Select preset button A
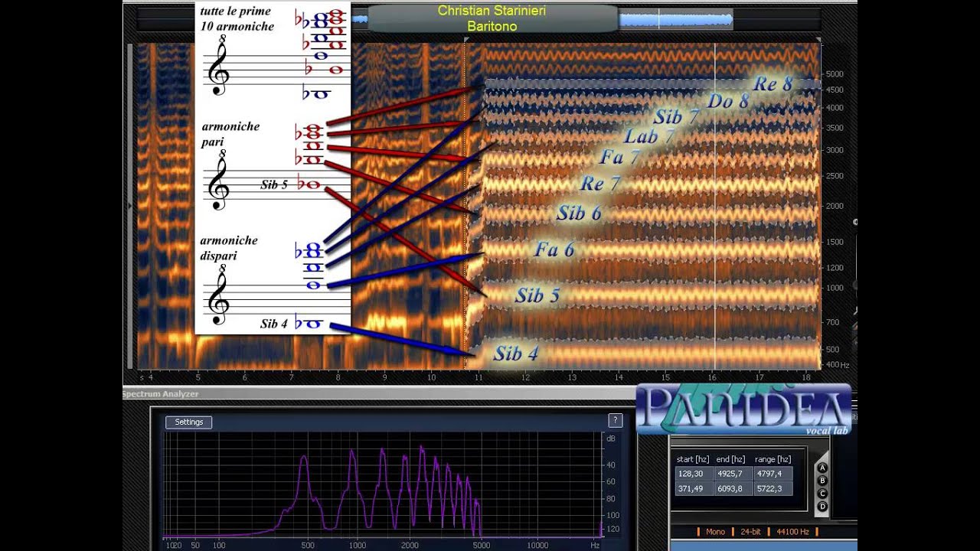The width and height of the screenshot is (980, 551). coord(823,468)
